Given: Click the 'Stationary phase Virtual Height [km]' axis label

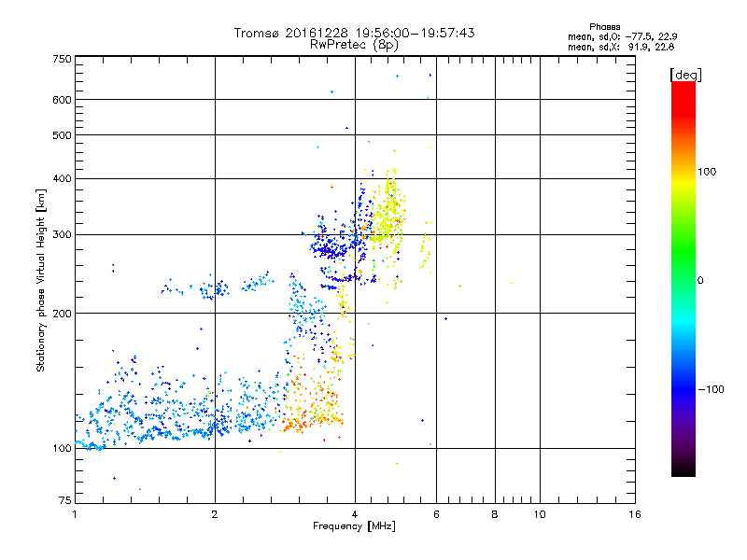Looking at the screenshot, I should tap(41, 281).
